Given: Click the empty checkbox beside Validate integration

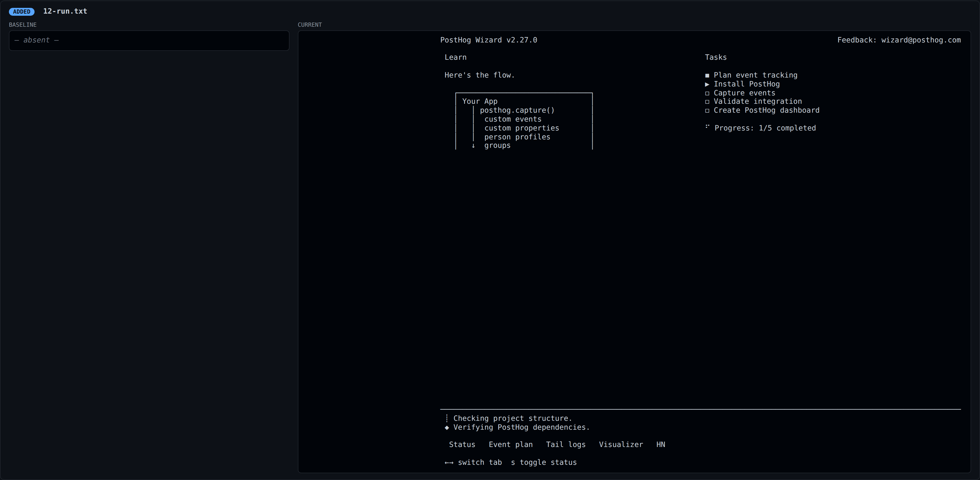Looking at the screenshot, I should pos(707,102).
